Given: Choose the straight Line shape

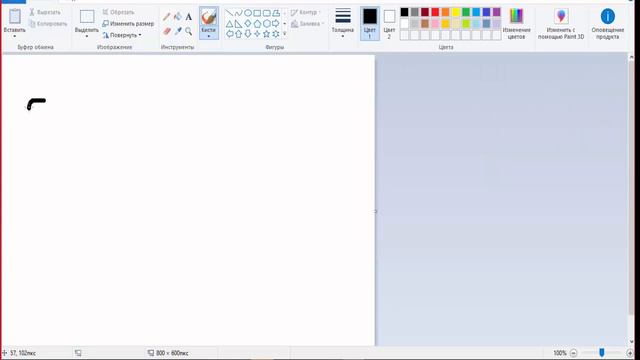Looking at the screenshot, I should click(229, 13).
